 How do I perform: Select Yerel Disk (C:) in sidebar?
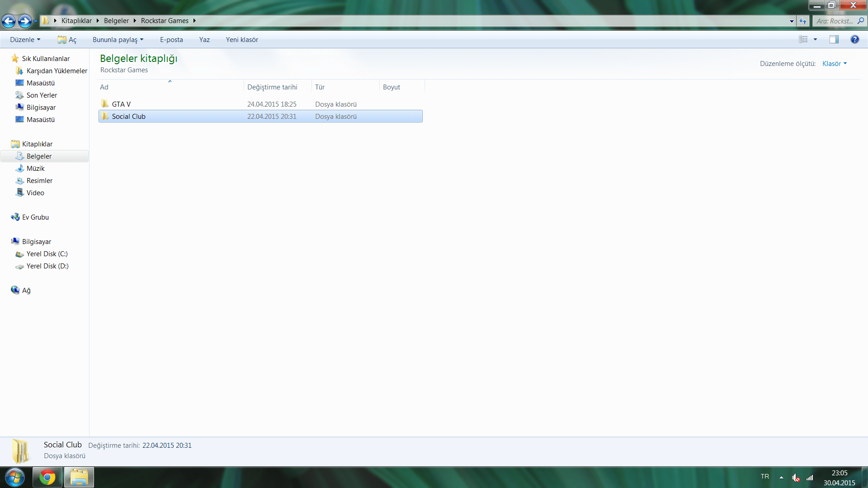(47, 254)
